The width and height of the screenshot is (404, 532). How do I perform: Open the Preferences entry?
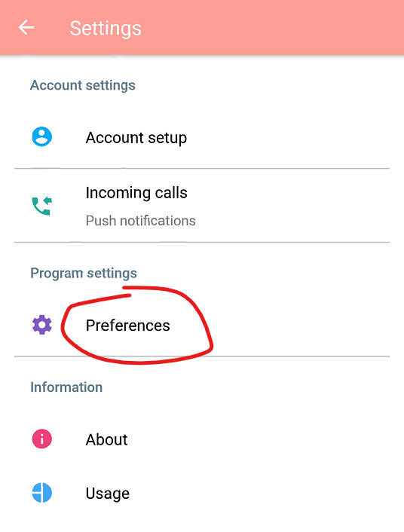(x=202, y=326)
